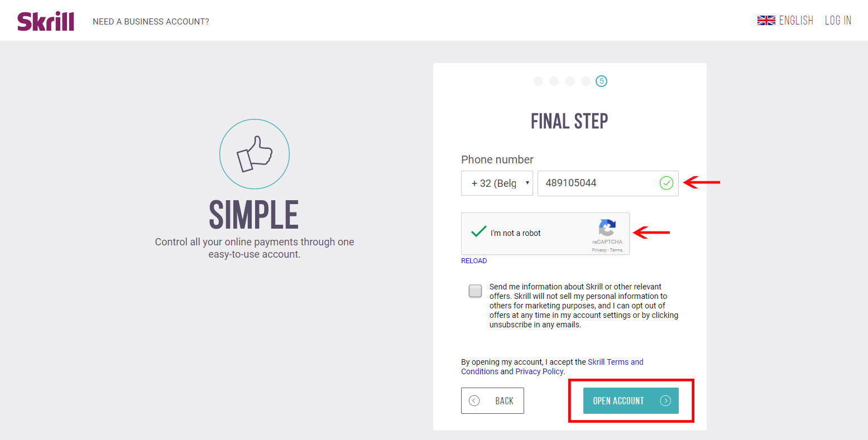This screenshot has width=868, height=440.
Task: Click the reCAPTCHA logo icon
Action: pos(607,228)
